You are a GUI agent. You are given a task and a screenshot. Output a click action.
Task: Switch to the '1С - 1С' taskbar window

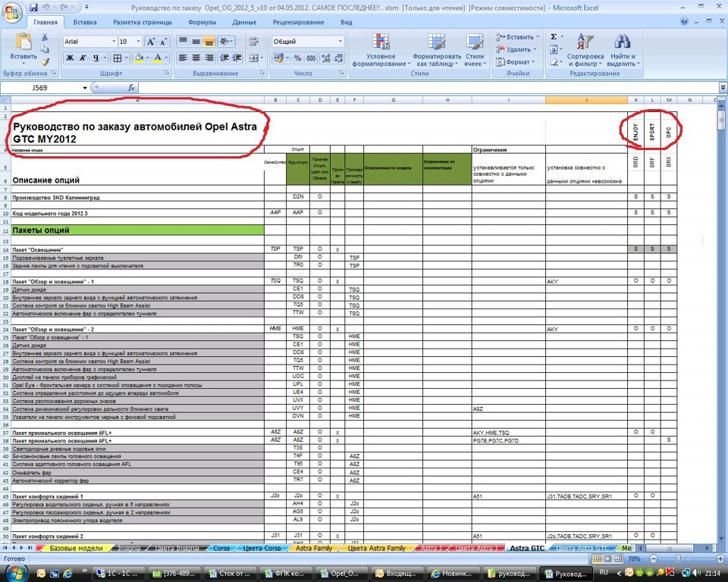pos(118,573)
